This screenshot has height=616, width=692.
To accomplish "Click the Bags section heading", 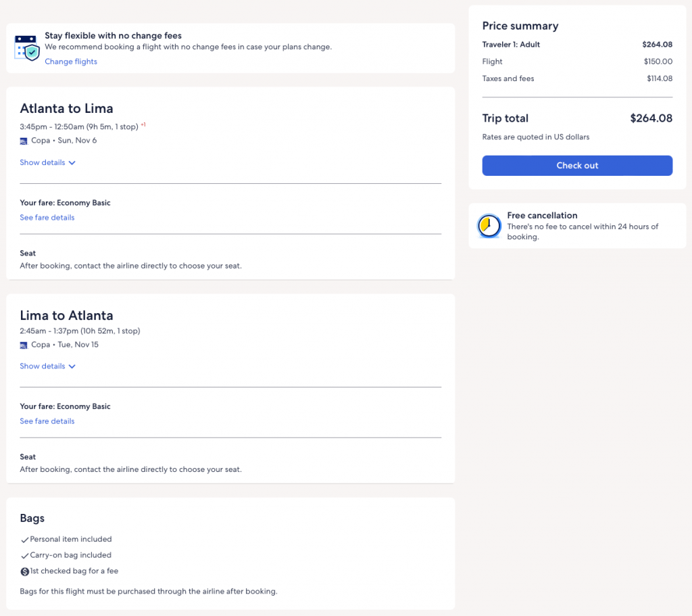I will 32,519.
